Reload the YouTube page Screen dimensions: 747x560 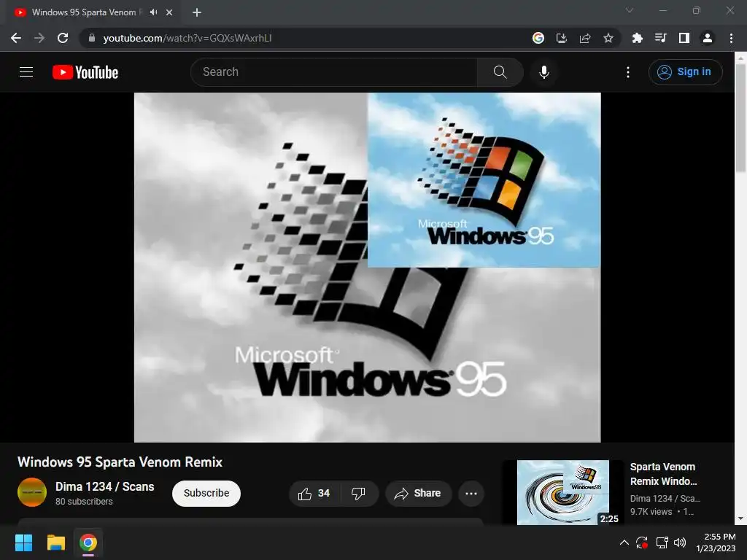[x=63, y=38]
